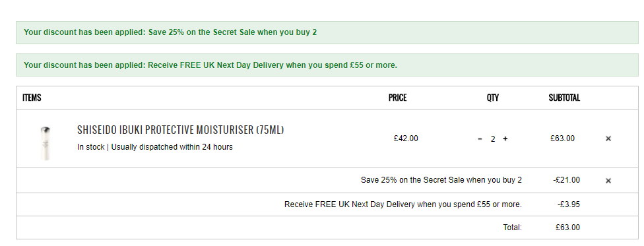The height and width of the screenshot is (246, 644).
Task: Remove the Secret Sale 25% discount
Action: pos(608,181)
